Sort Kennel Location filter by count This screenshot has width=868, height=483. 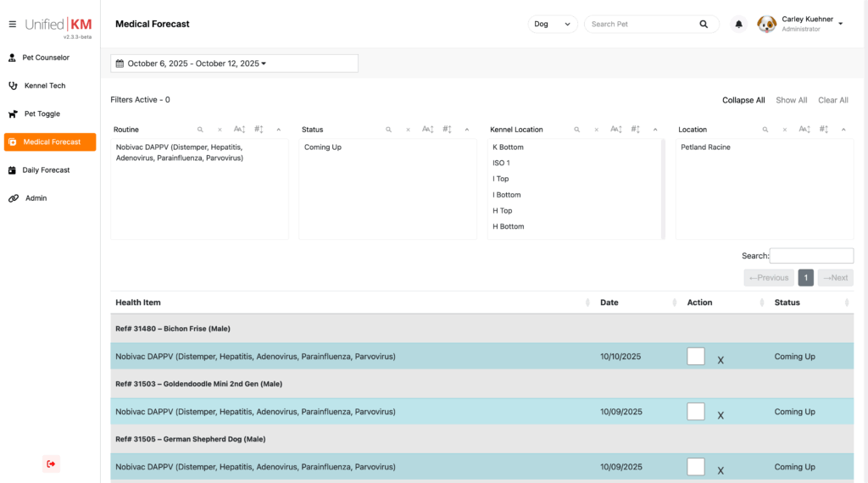coord(636,130)
